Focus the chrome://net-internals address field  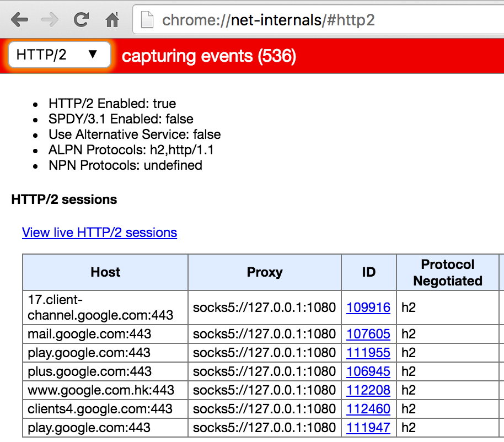click(318, 20)
